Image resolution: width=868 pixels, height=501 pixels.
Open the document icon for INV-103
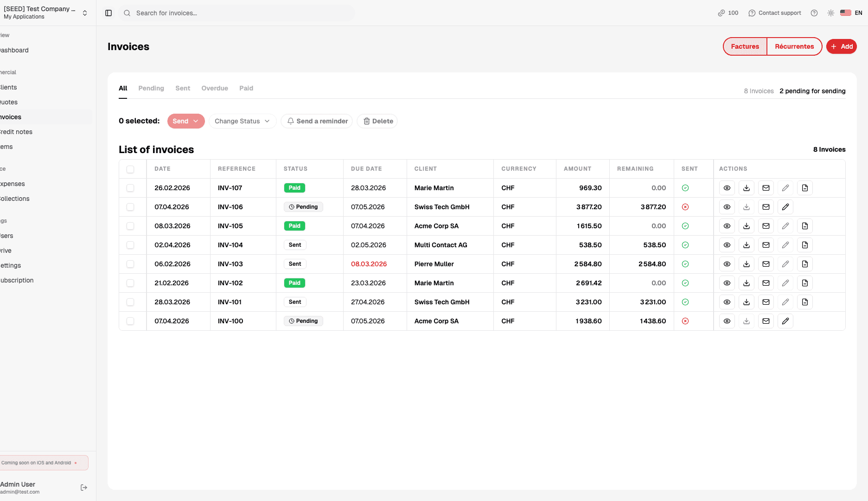click(x=804, y=264)
